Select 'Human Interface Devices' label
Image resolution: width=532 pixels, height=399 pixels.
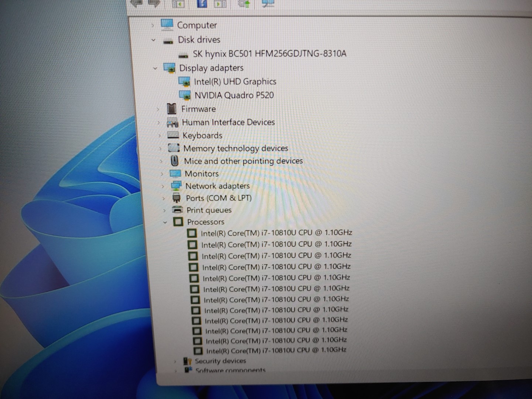(x=228, y=122)
